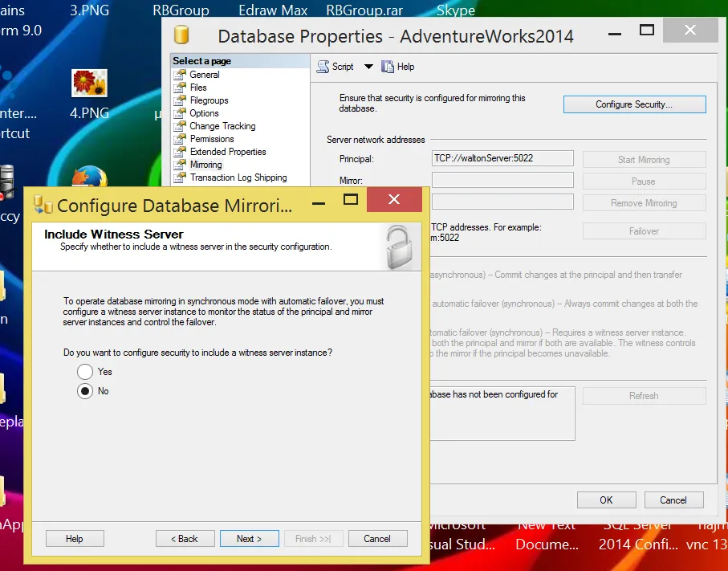
Task: Click the Mirroring page icon
Action: pyautogui.click(x=180, y=165)
